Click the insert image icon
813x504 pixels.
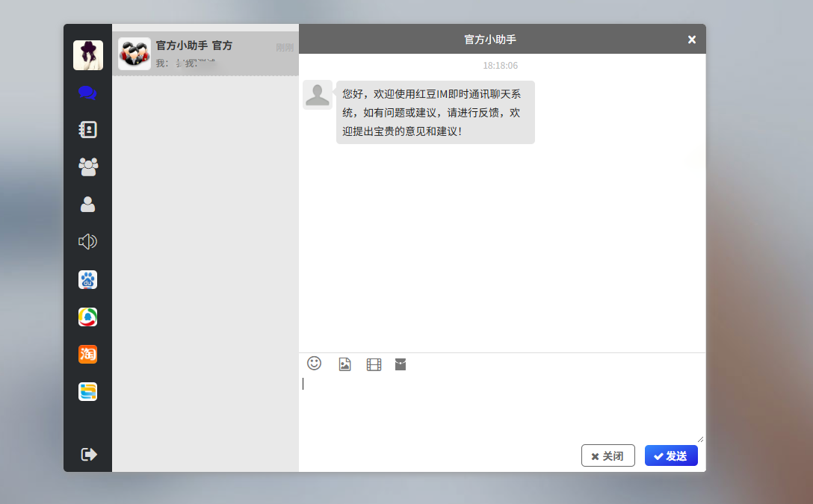tap(344, 364)
